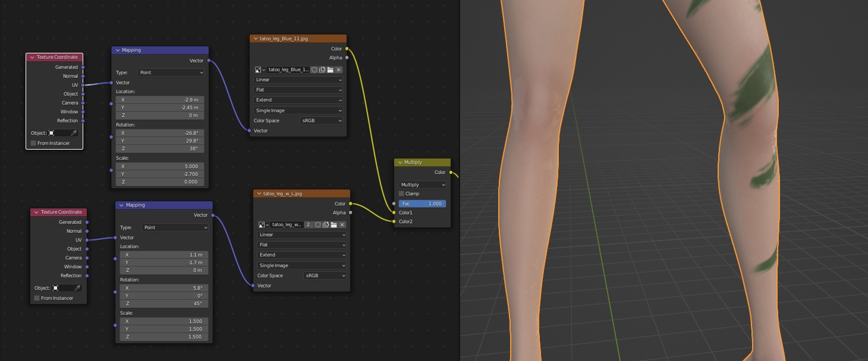The width and height of the screenshot is (868, 361).
Task: Click eyedropper in bottom Texture Coordinate node
Action: coord(77,288)
